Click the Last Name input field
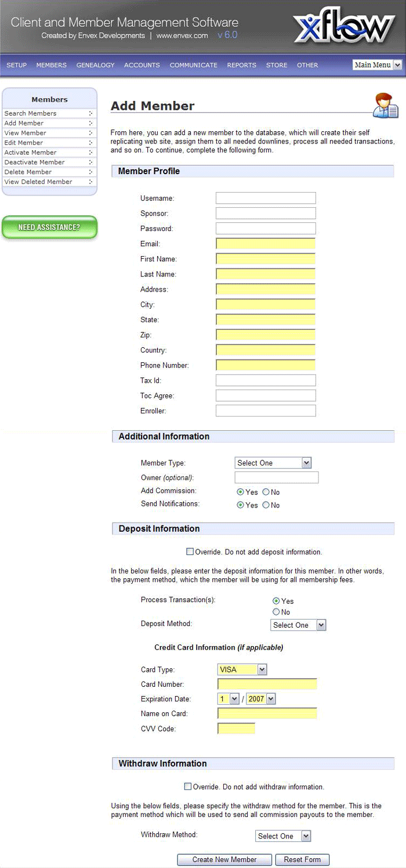This screenshot has height=868, width=406. pyautogui.click(x=266, y=274)
